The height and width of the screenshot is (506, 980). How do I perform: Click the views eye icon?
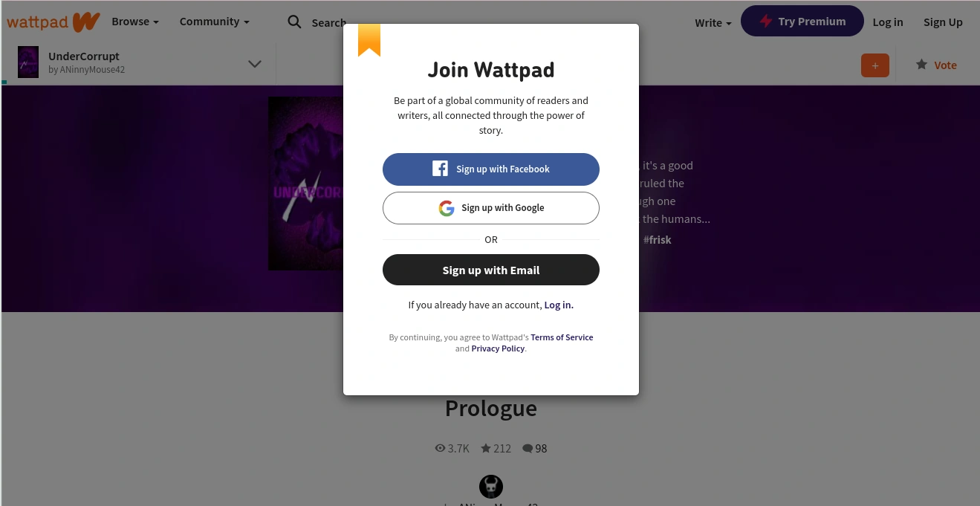point(440,448)
